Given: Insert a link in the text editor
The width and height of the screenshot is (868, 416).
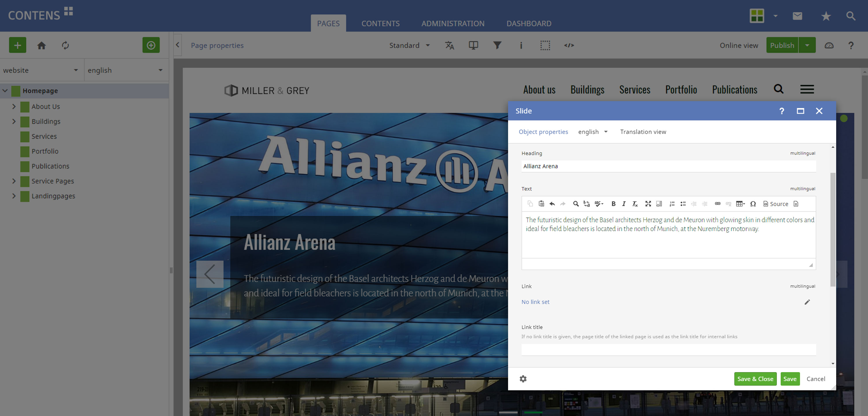Looking at the screenshot, I should pos(717,204).
